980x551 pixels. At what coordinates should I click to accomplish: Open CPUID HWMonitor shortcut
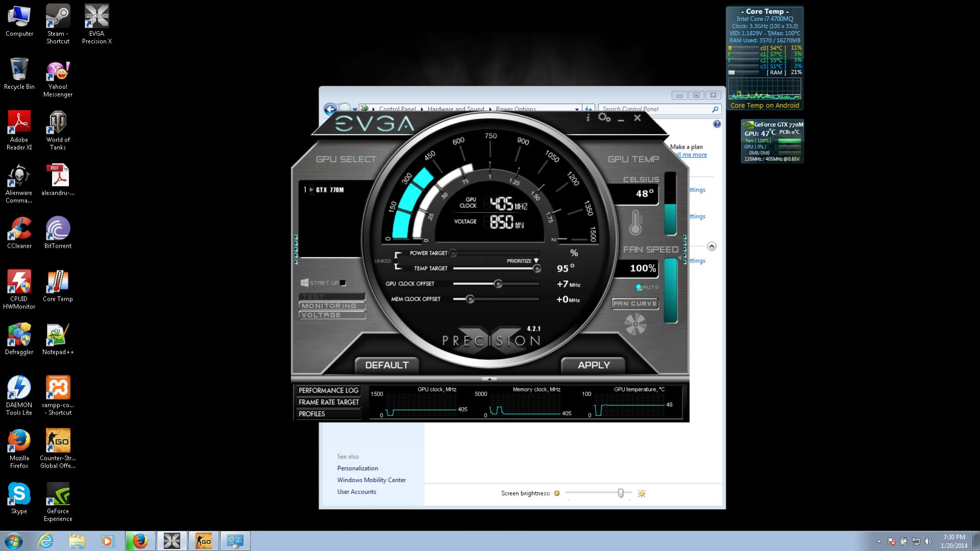[x=19, y=290]
